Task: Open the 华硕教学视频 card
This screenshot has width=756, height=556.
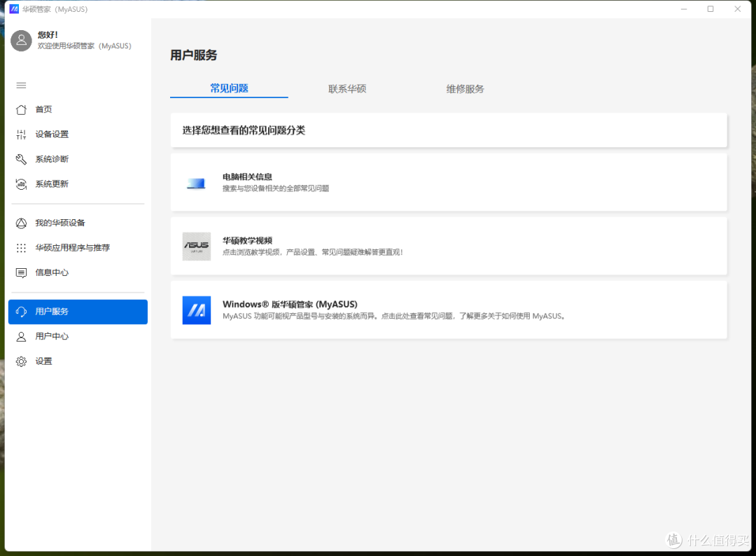Action: [x=449, y=246]
